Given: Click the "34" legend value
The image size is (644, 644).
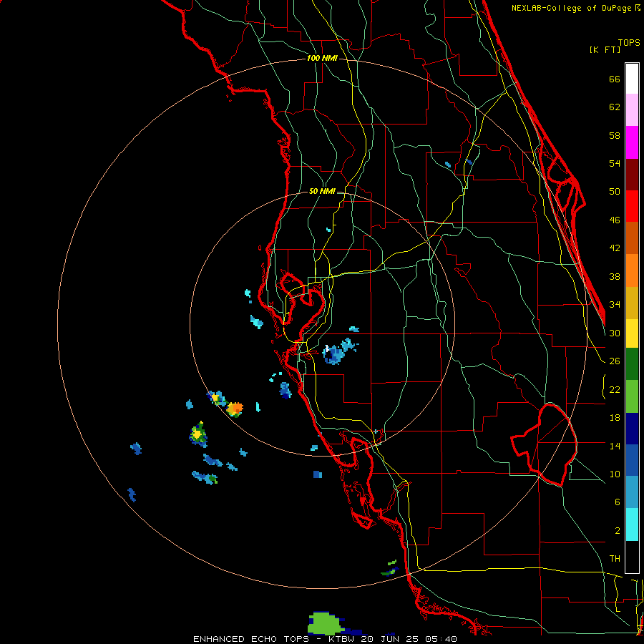Looking at the screenshot, I should pyautogui.click(x=615, y=305).
